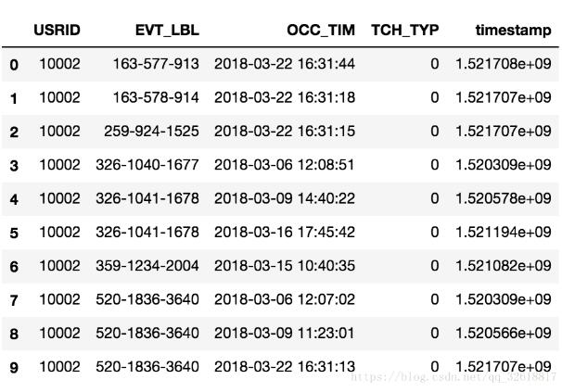Viewport: 562px width, 392px height.
Task: Click row index 0
Action: (13, 65)
